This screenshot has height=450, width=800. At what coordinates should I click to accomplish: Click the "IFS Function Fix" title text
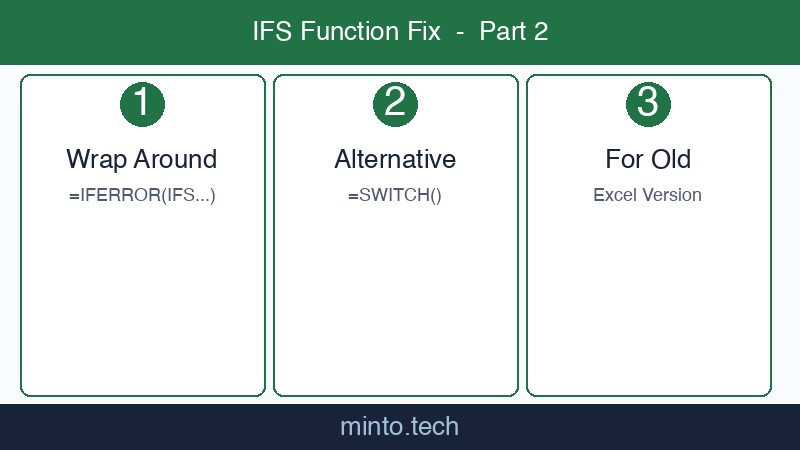(346, 31)
